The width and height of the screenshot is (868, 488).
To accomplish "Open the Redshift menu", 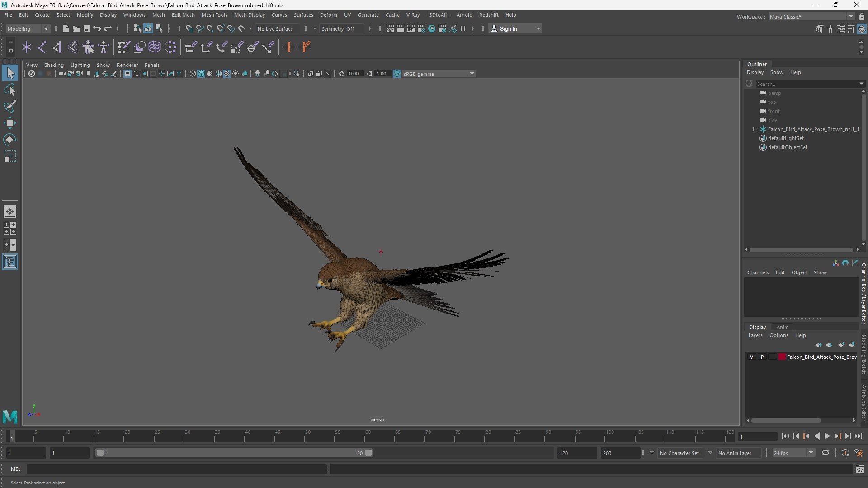I will [489, 15].
